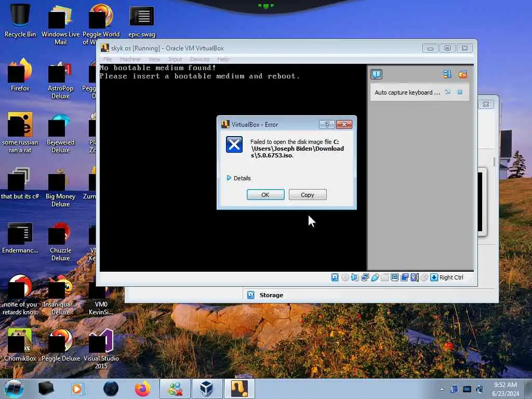Open the Input menu
532x399 pixels.
coord(176,59)
